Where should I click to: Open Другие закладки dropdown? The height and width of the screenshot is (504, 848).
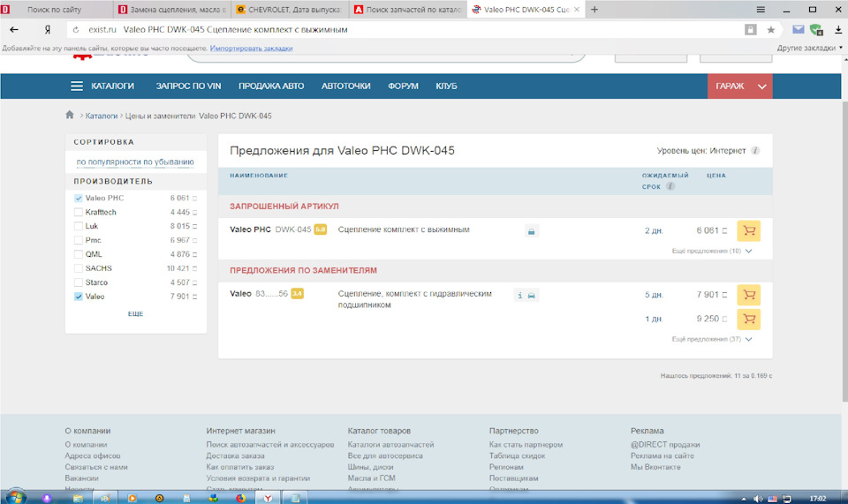pos(810,48)
